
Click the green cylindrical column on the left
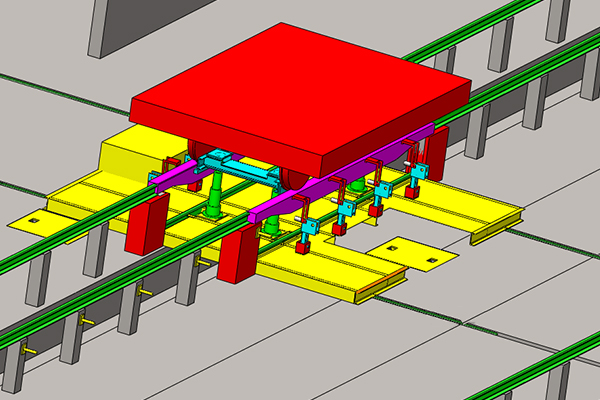click(213, 197)
